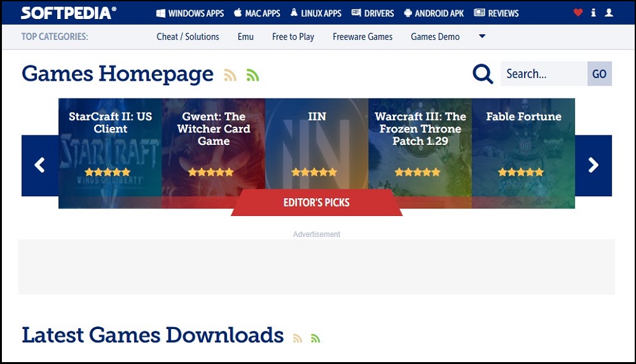Click the GO search button
This screenshot has width=636, height=364.
(x=599, y=74)
